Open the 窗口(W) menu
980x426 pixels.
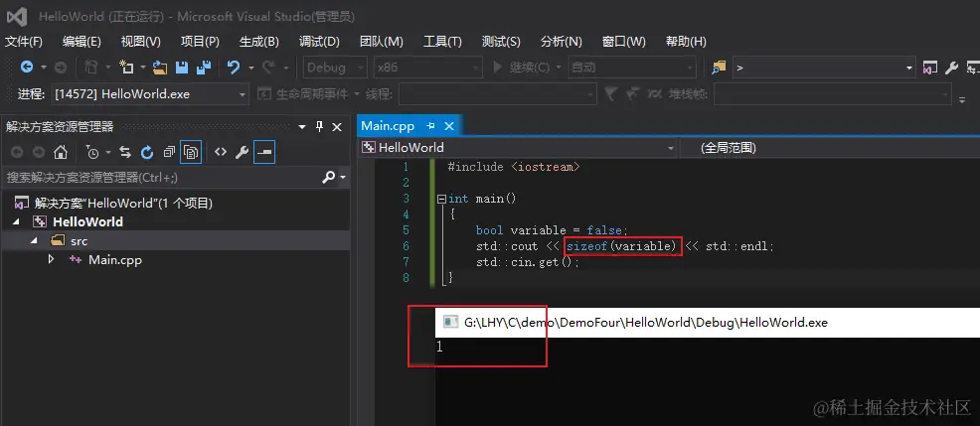click(624, 42)
